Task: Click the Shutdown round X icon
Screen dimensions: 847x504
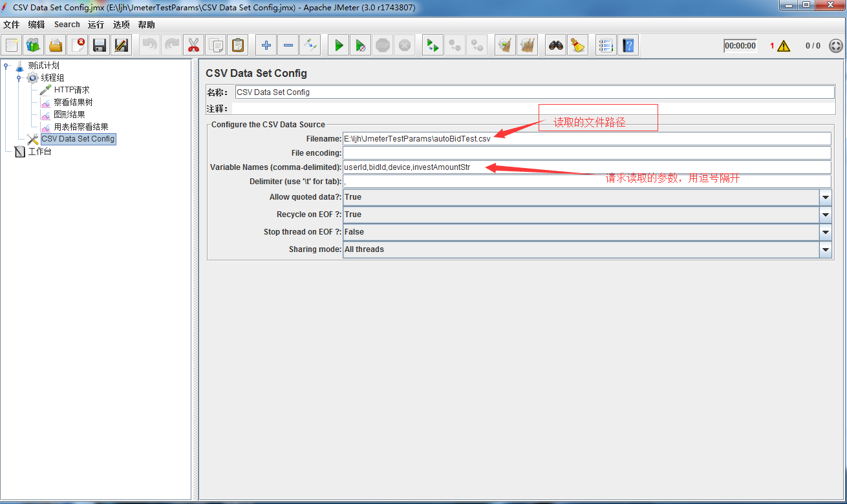Action: (x=405, y=45)
